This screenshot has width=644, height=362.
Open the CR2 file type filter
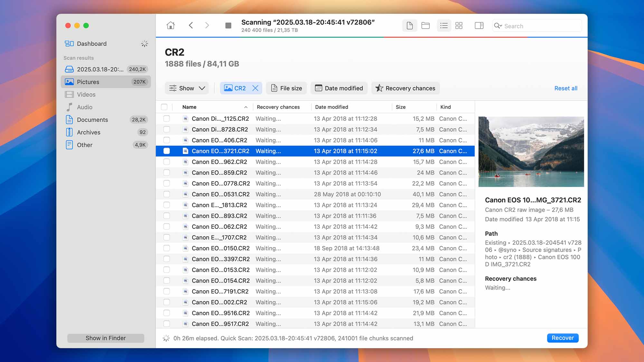235,88
